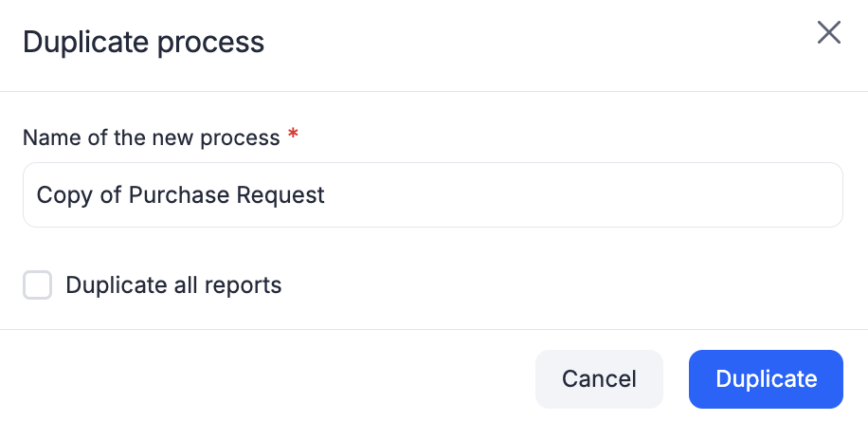Hit the gray Cancel button in footer
Viewport: 868px width, 421px height.
point(599,379)
